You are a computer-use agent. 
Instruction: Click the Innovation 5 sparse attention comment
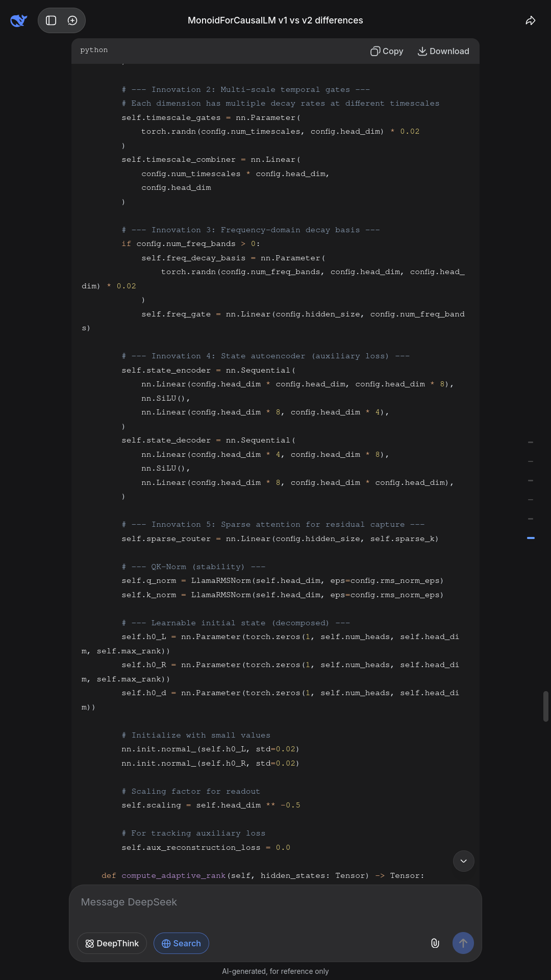(x=273, y=525)
